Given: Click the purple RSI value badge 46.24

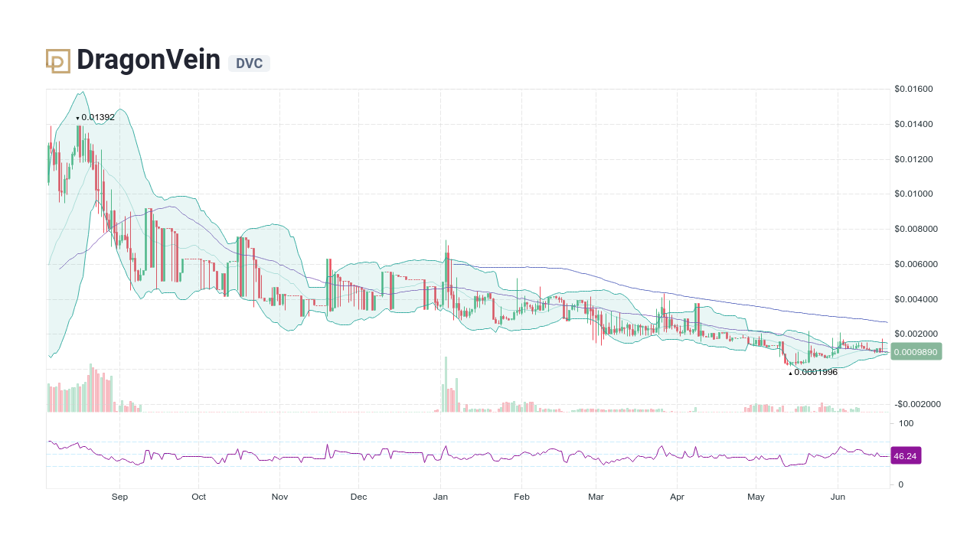Looking at the screenshot, I should pos(906,455).
